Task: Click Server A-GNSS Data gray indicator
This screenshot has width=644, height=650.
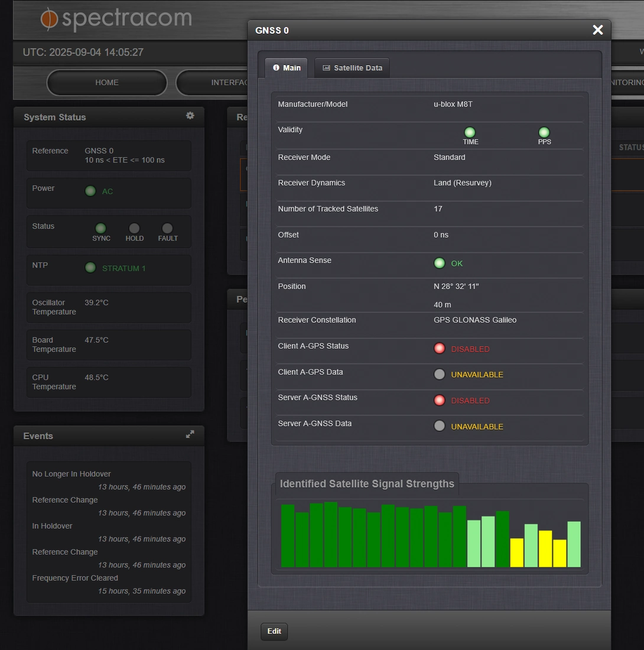Action: (440, 426)
